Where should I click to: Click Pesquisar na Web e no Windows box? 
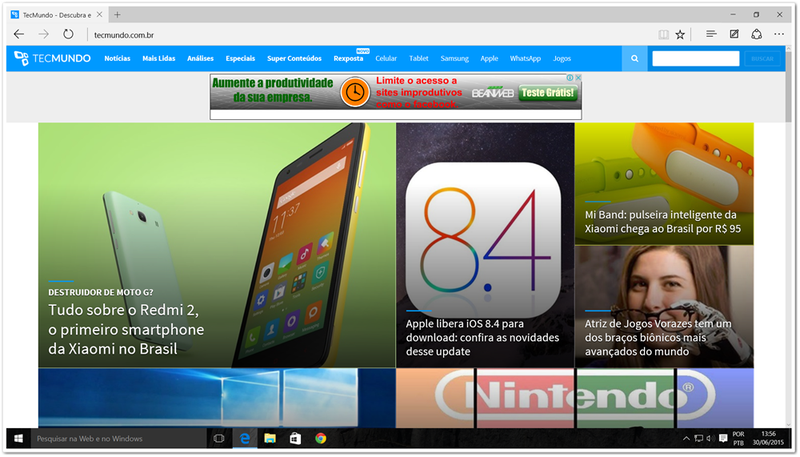pyautogui.click(x=118, y=439)
